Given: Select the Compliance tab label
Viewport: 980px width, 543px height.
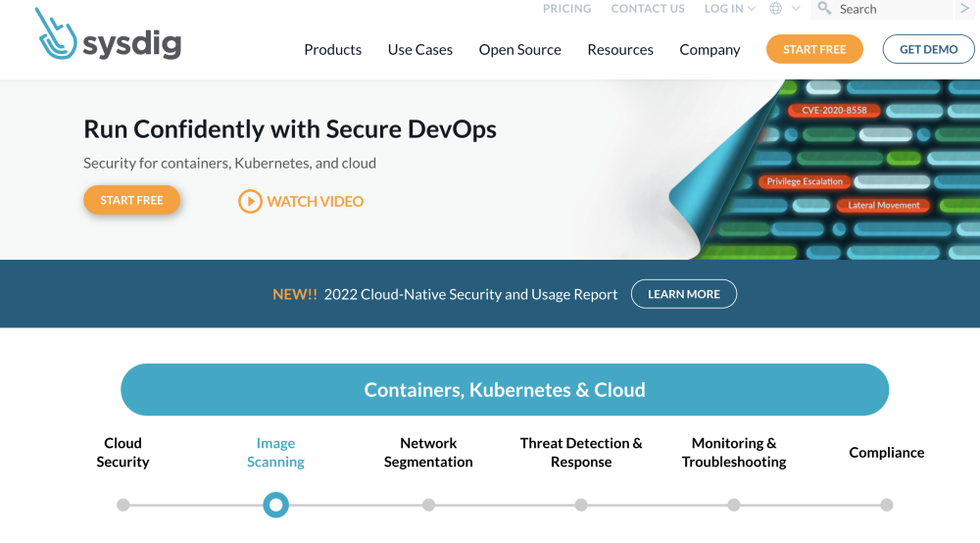Looking at the screenshot, I should pyautogui.click(x=886, y=453).
